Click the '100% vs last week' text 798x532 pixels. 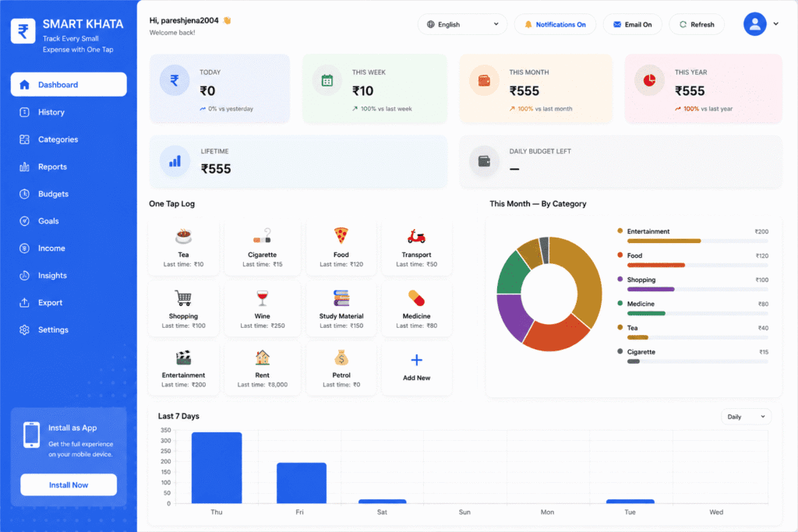coord(387,109)
